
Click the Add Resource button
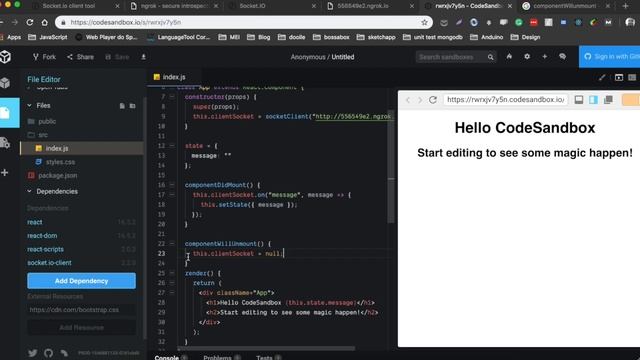click(x=81, y=327)
